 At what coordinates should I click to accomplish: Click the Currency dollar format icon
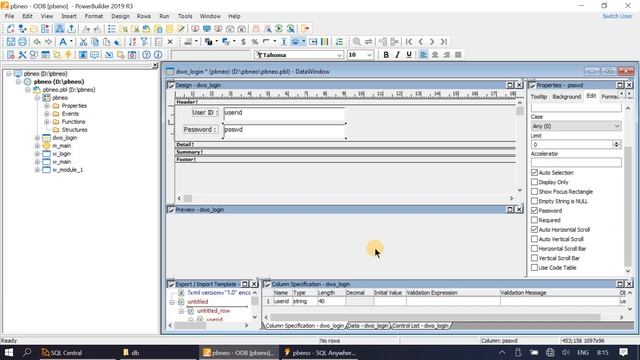coord(243,42)
